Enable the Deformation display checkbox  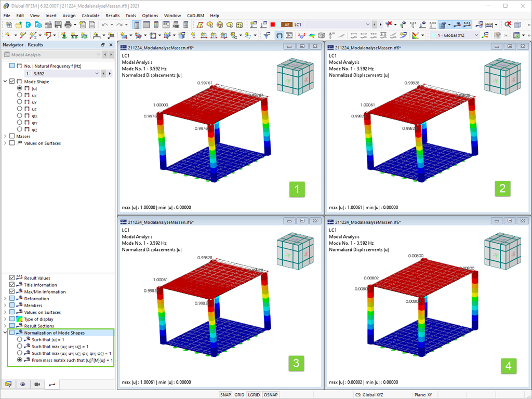click(12, 298)
